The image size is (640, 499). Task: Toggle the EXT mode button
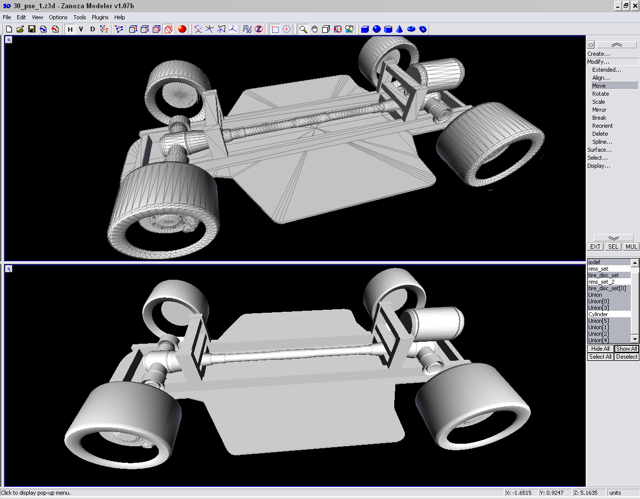click(594, 246)
